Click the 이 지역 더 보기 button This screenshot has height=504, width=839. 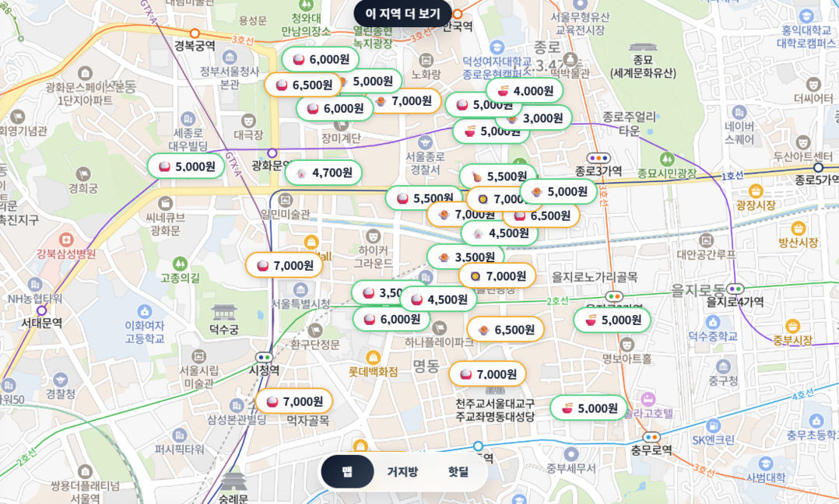[402, 13]
